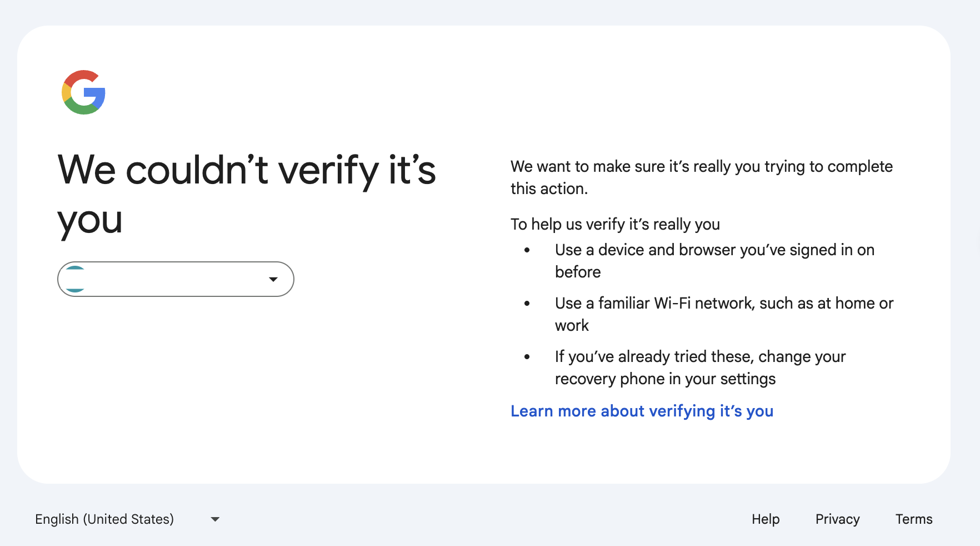980x546 pixels.
Task: Open the Help page
Action: tap(765, 519)
